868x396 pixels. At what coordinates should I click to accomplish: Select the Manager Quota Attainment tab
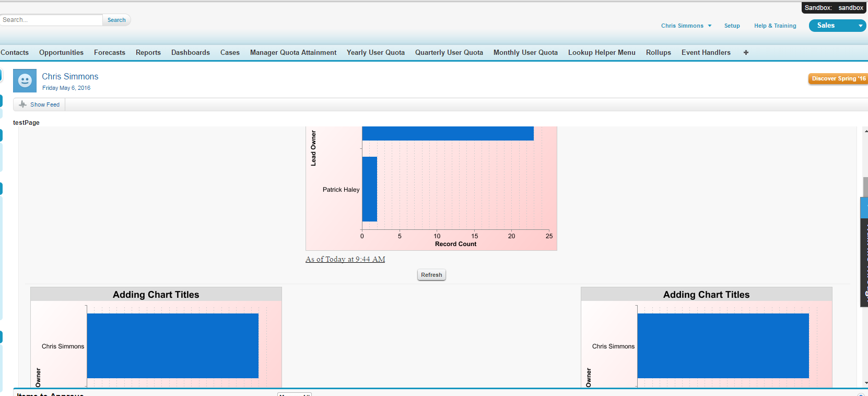click(x=293, y=53)
